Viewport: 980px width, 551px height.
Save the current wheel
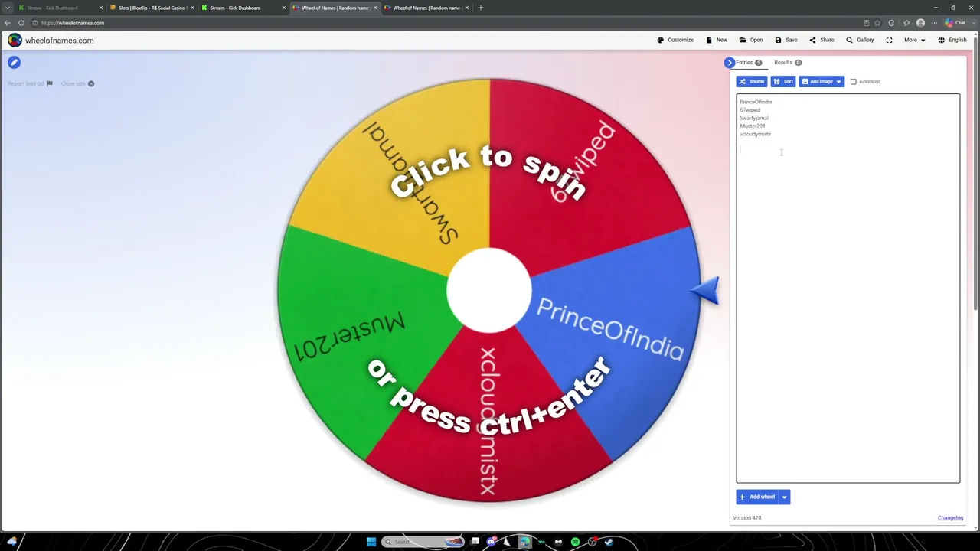click(786, 40)
